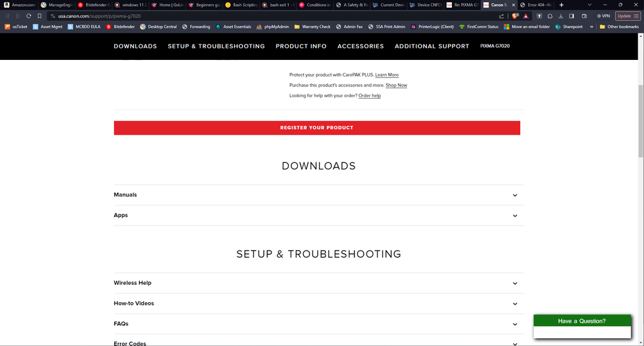Jump to Accessories in page nav
Viewport: 644px width, 346px height.
coord(360,46)
